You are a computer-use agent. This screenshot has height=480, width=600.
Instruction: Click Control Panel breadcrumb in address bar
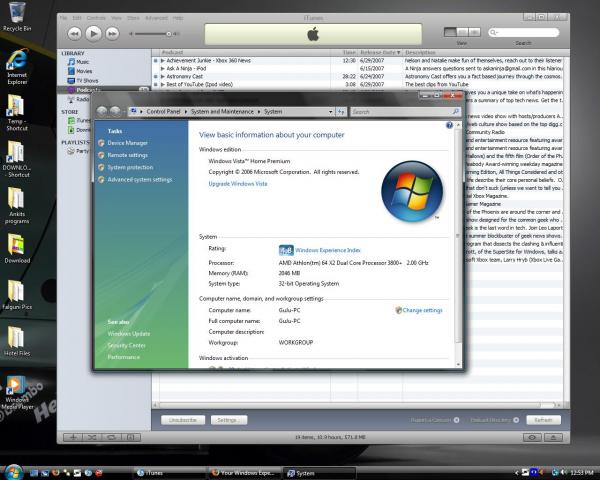point(163,111)
